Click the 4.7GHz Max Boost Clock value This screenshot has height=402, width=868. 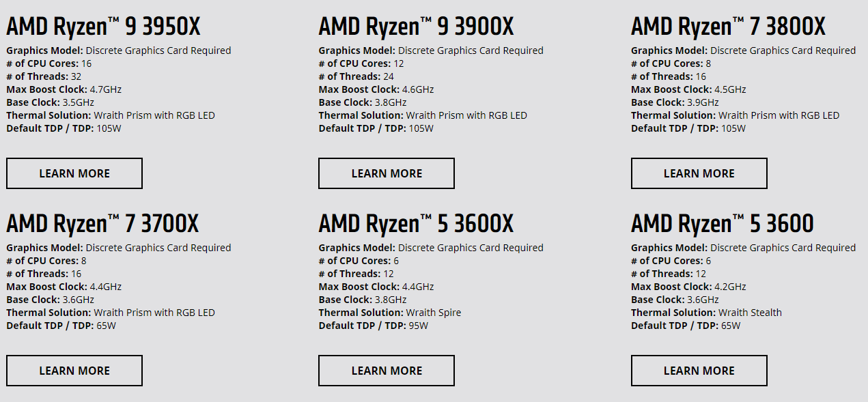[x=105, y=89]
